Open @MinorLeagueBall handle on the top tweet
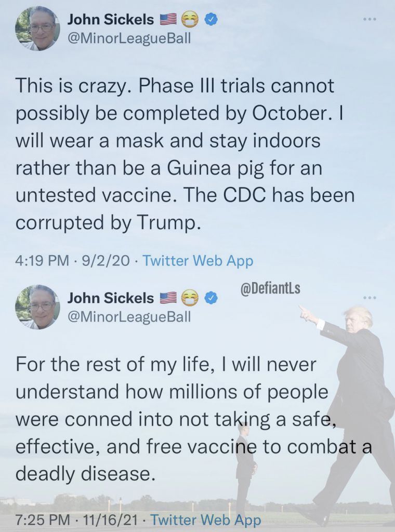This screenshot has width=395, height=532. [129, 38]
